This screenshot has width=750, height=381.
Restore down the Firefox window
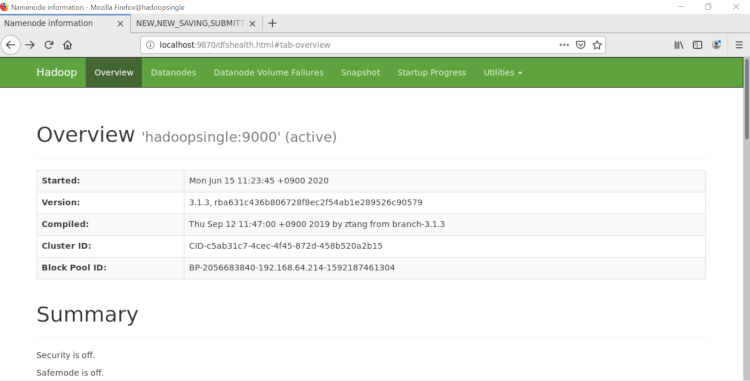coord(708,7)
